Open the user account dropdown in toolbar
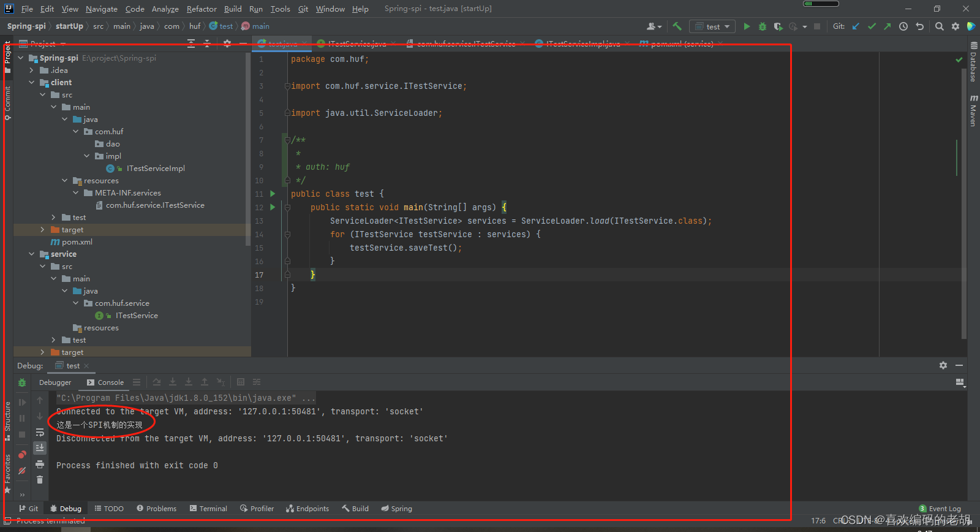The image size is (980, 532). [x=654, y=26]
